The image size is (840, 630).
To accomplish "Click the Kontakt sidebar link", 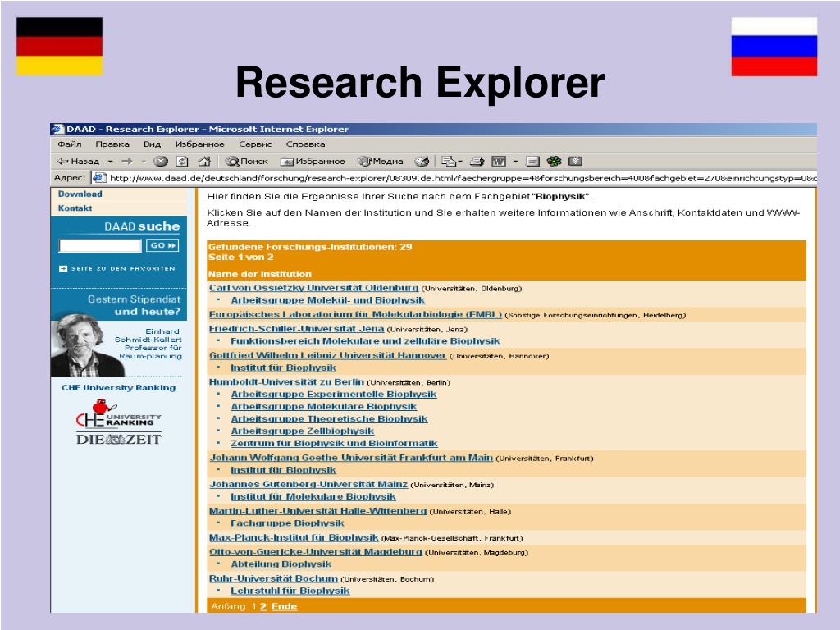I will pyautogui.click(x=75, y=208).
